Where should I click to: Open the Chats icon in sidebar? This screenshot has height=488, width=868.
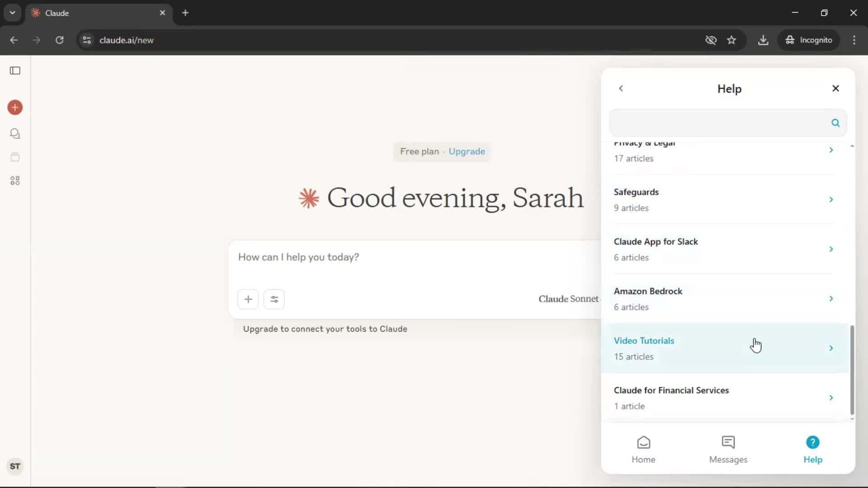pyautogui.click(x=15, y=133)
